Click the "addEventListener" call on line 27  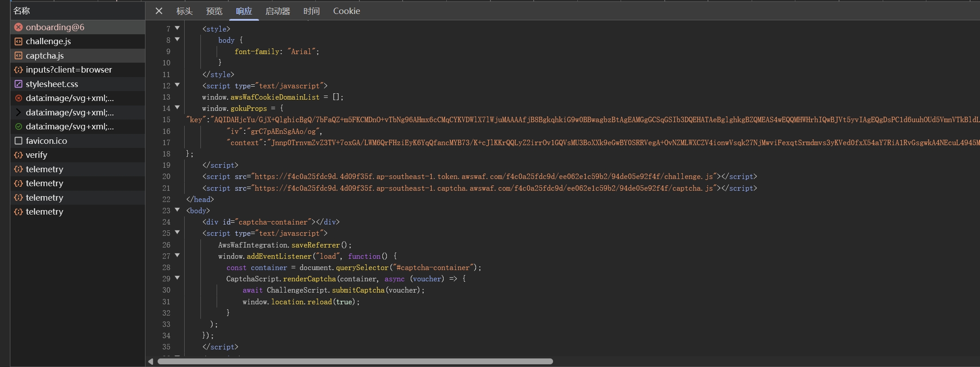coord(279,256)
